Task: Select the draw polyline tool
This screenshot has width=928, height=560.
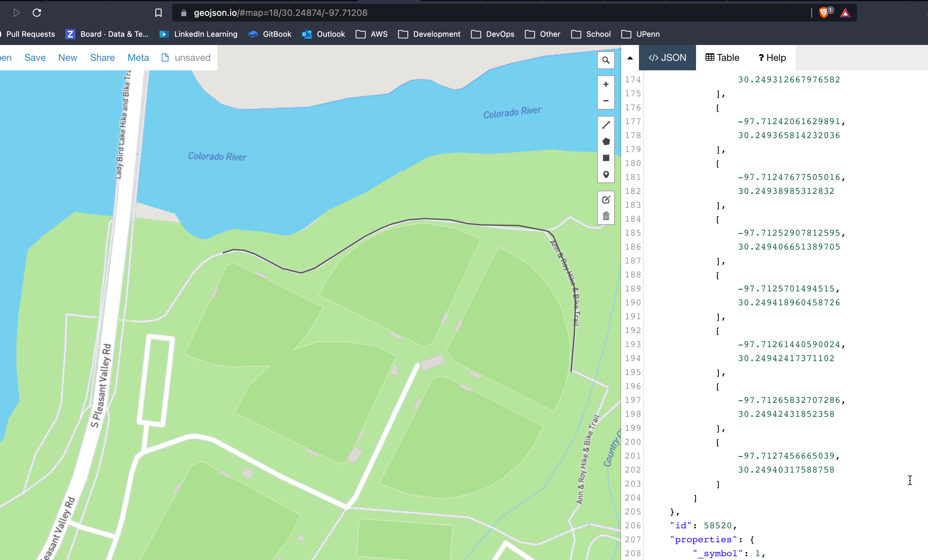Action: pyautogui.click(x=606, y=125)
